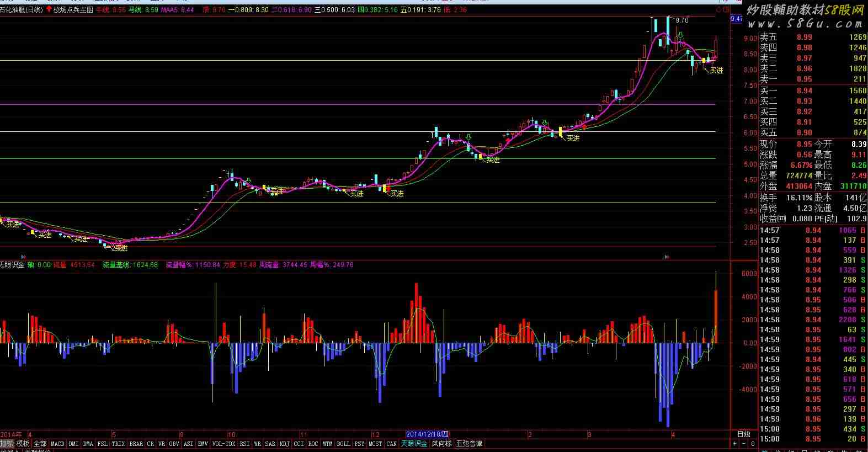The height and width of the screenshot is (452, 868).
Task: Choose the CAN indicator tab
Action: (392, 444)
